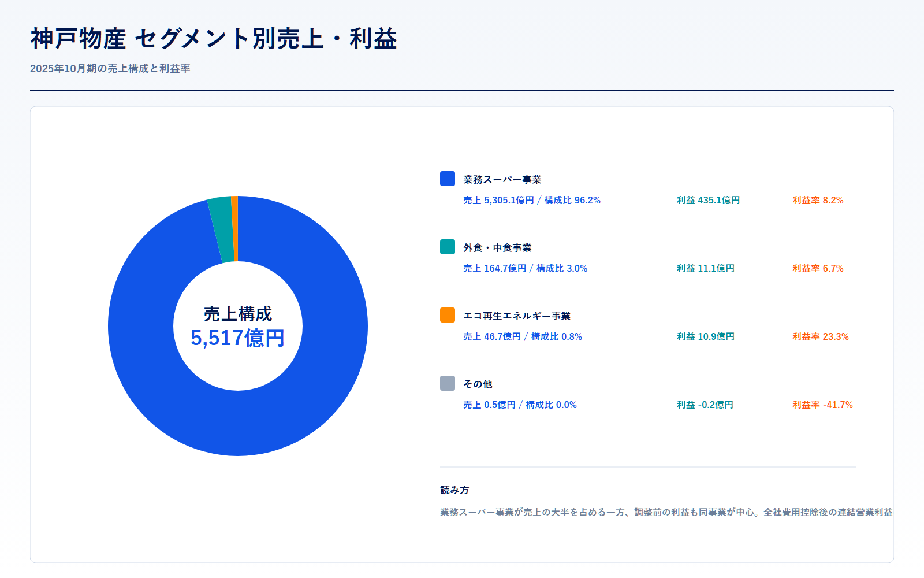Click the 利益率 23.3% value
The height and width of the screenshot is (578, 924).
coord(821,336)
